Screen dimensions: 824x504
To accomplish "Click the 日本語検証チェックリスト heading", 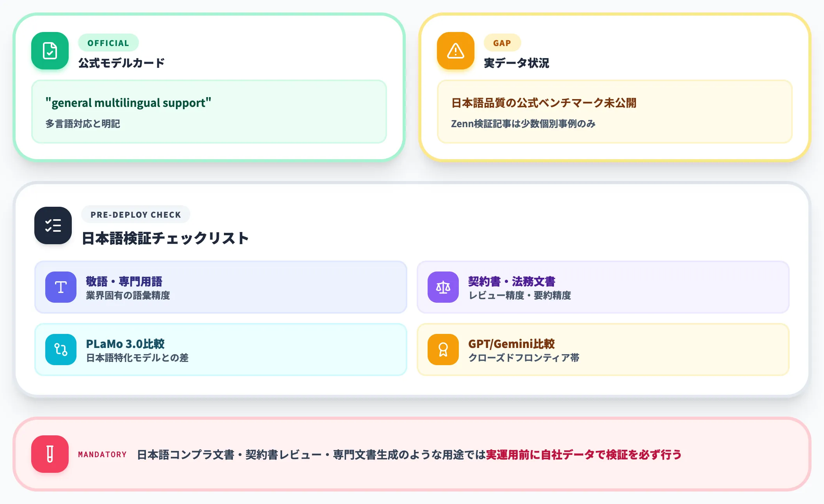I will click(165, 238).
